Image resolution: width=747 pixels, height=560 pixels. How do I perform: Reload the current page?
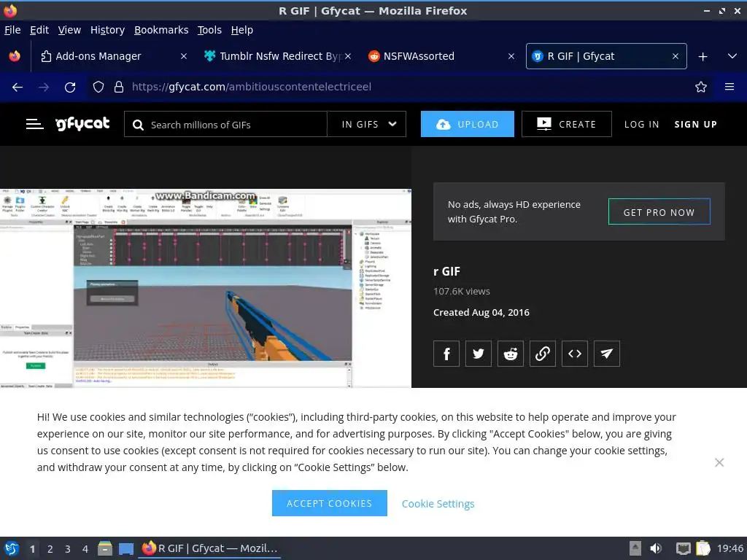pyautogui.click(x=70, y=87)
